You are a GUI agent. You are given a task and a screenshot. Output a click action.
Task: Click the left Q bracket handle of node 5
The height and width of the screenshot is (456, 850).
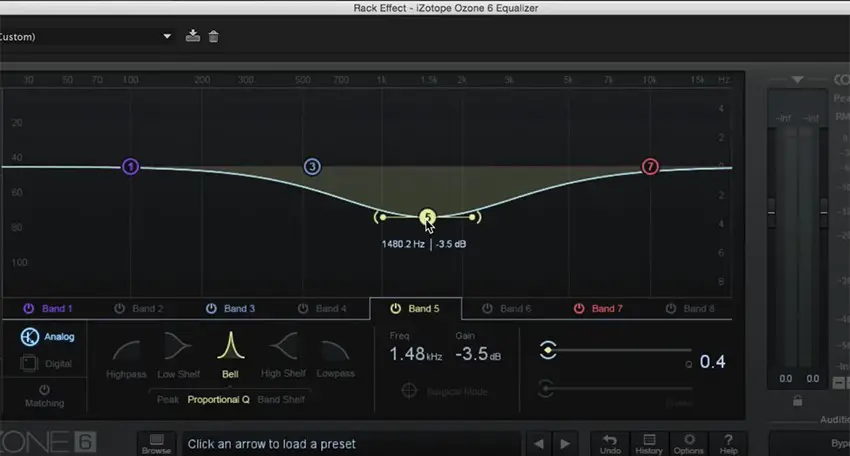coord(380,217)
